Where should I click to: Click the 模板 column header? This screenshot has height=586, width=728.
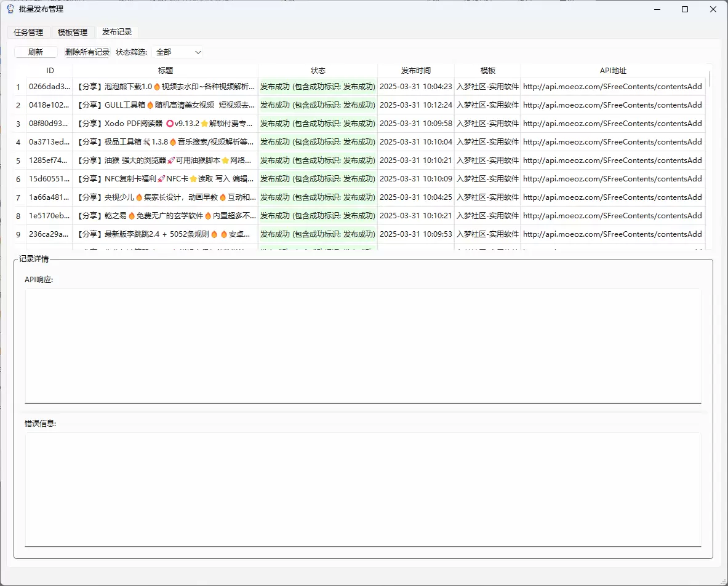487,71
